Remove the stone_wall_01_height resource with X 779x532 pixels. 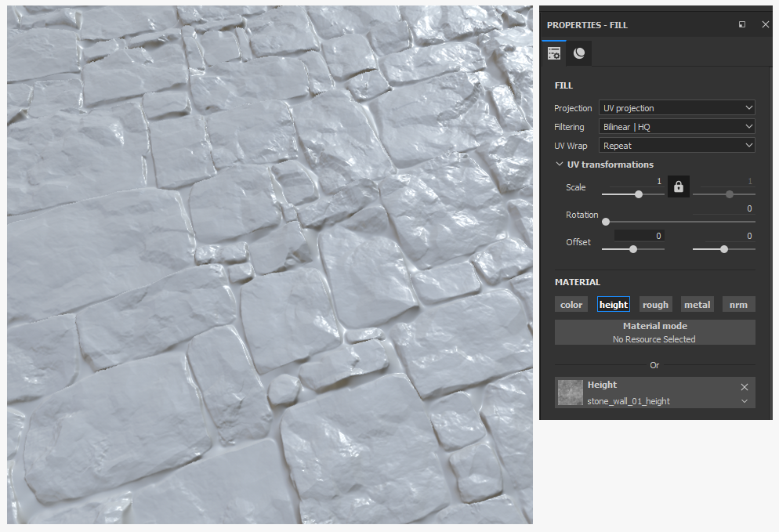(x=745, y=386)
